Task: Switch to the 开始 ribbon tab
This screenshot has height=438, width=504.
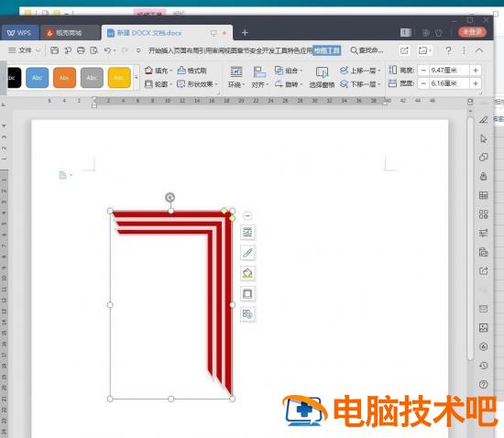Action: [x=154, y=50]
